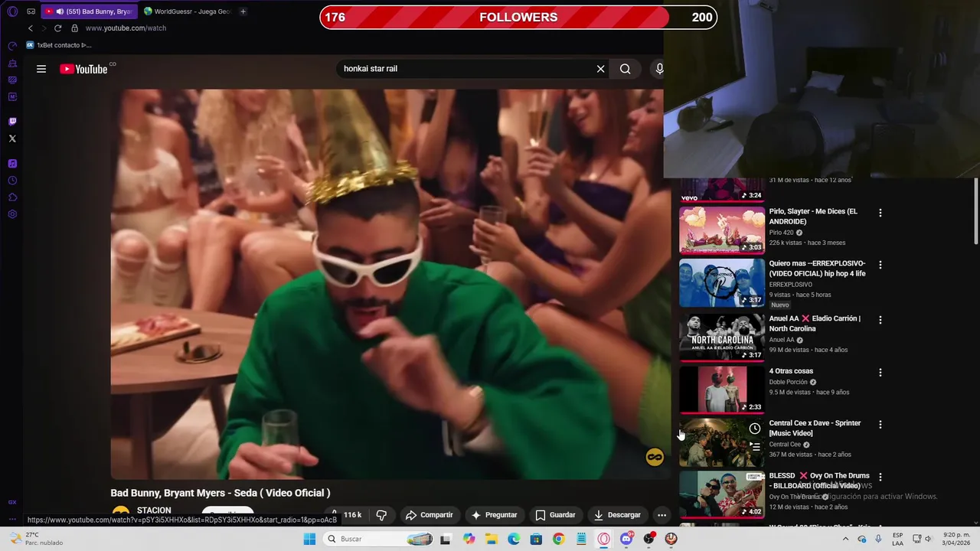Open BLESSD x Ovy On The Drums title
The width and height of the screenshot is (980, 551).
(819, 481)
